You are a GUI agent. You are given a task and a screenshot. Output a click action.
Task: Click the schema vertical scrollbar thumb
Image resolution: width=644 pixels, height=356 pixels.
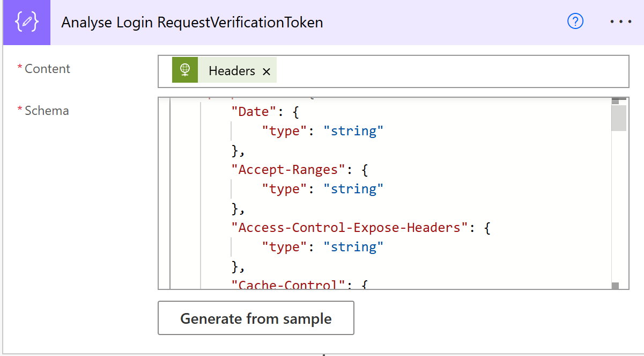(x=618, y=118)
